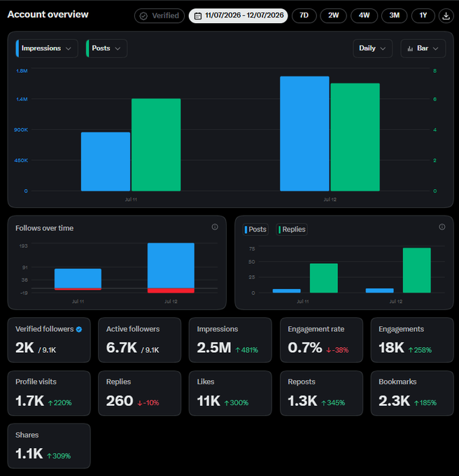Toggle Replies series in the lower chart
Screen dimensions: 459x476
tap(292, 229)
